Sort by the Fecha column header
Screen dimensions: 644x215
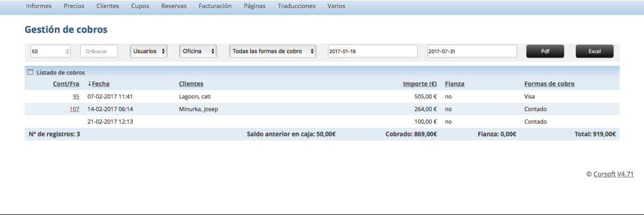tap(100, 84)
